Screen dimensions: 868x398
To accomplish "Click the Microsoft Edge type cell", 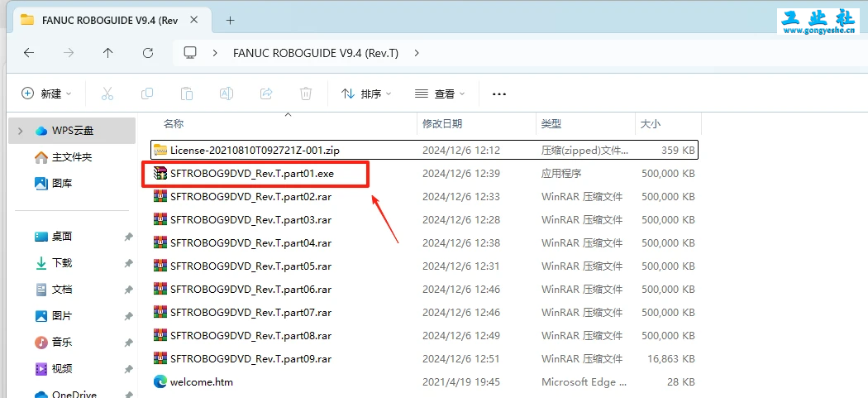I will tap(584, 382).
